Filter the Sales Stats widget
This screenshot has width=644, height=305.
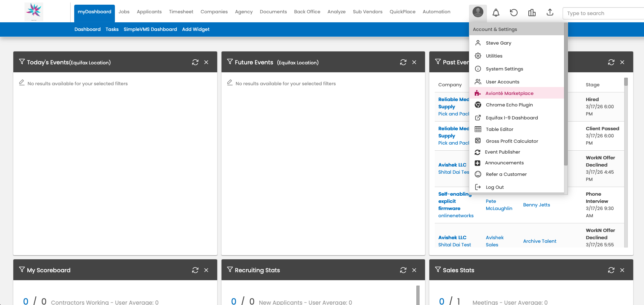click(438, 270)
